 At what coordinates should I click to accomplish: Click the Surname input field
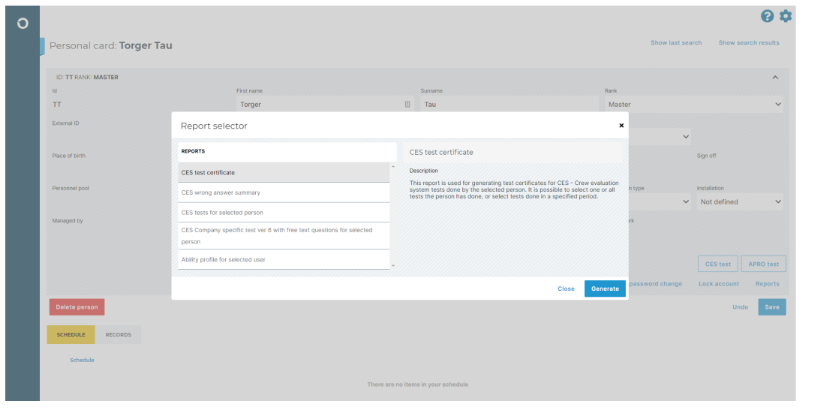pyautogui.click(x=509, y=104)
